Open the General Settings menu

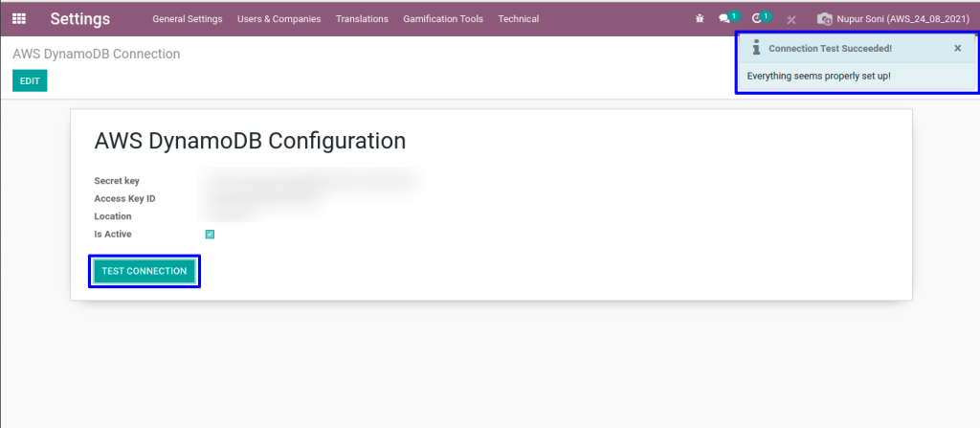(x=188, y=19)
